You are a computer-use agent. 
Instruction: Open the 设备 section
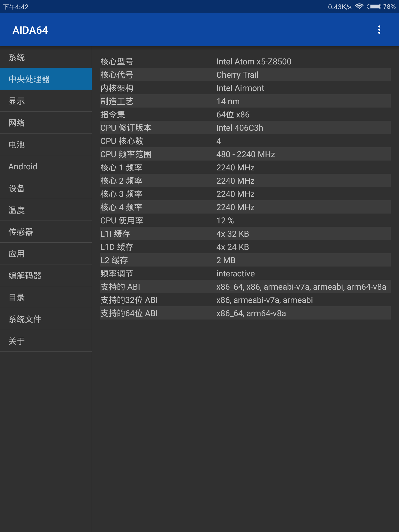pos(46,188)
